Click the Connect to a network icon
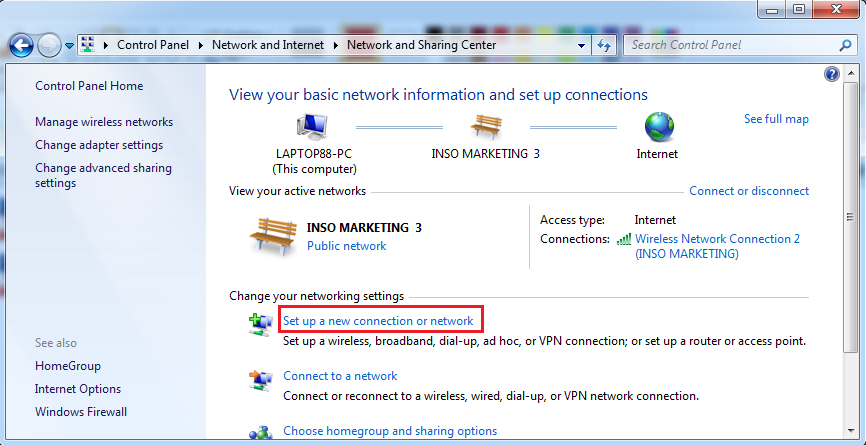 (260, 379)
